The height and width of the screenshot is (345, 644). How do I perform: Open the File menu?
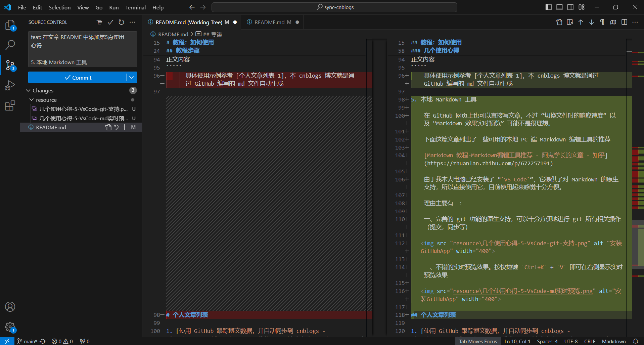click(22, 7)
